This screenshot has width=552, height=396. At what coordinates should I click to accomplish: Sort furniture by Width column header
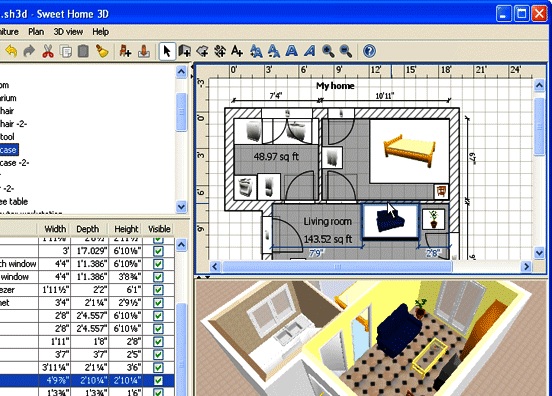(55, 229)
